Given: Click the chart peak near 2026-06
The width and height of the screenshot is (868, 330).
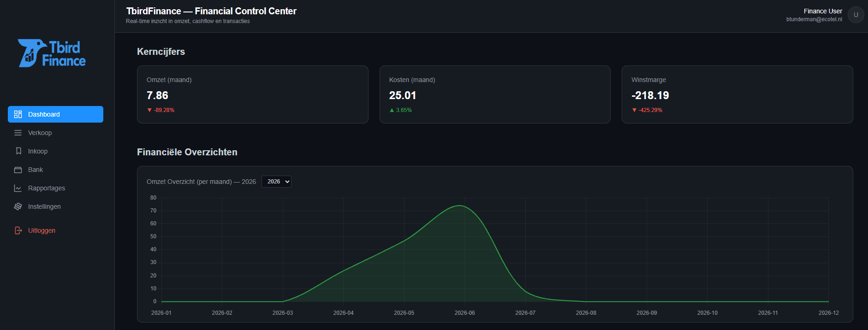Looking at the screenshot, I should coord(459,206).
